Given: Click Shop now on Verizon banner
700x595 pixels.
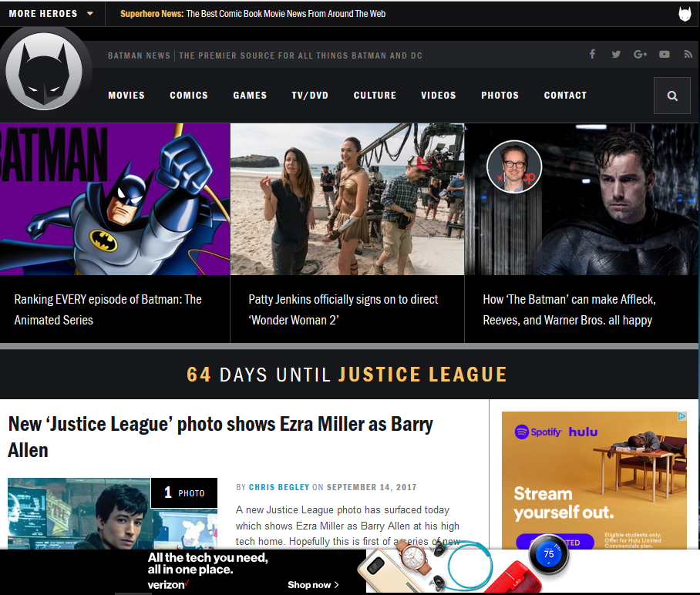Looking at the screenshot, I should (313, 585).
